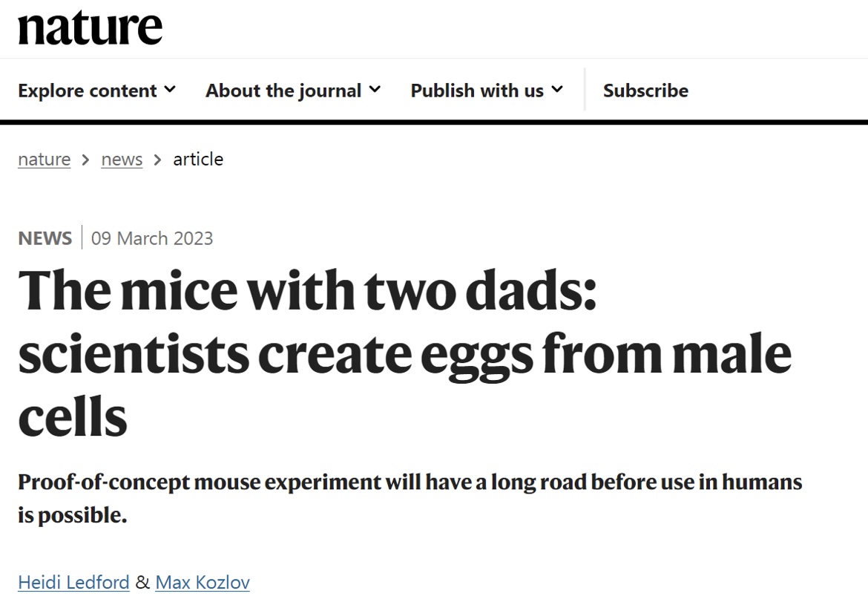Click breadcrumb arrow after nature

[85, 160]
